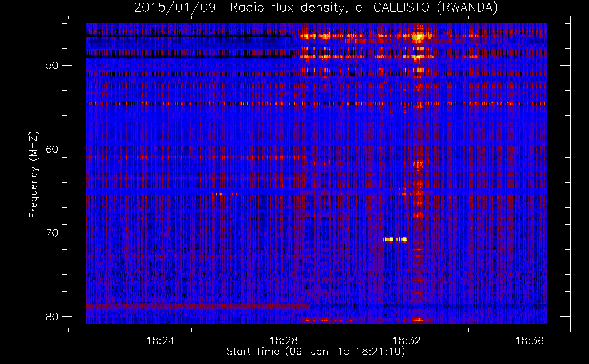Click the 80 frequency tick label
The height and width of the screenshot is (364, 589).
[52, 317]
